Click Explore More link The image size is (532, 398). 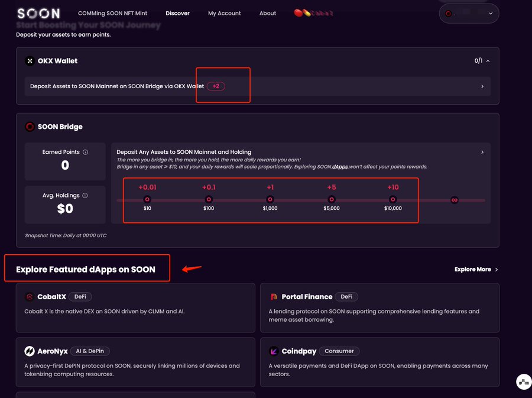tap(476, 270)
